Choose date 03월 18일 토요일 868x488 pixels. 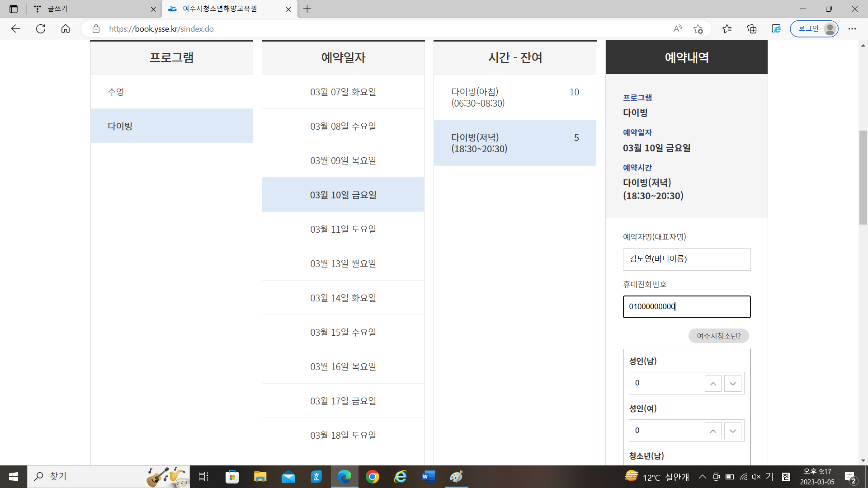click(343, 435)
